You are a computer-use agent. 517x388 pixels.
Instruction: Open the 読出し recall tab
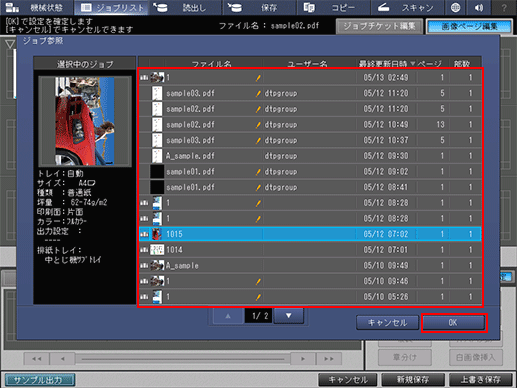185,7
